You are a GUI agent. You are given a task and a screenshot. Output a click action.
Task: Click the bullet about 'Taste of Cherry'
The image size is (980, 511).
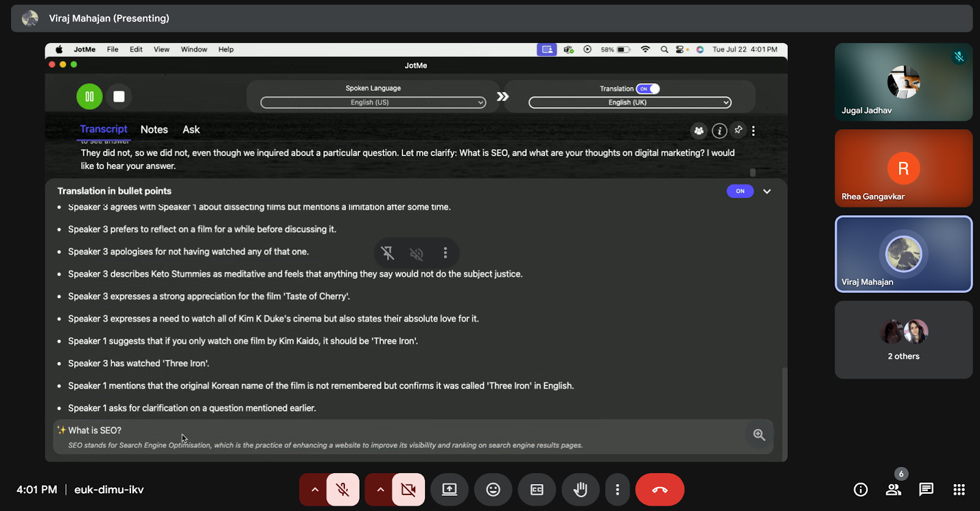(209, 297)
